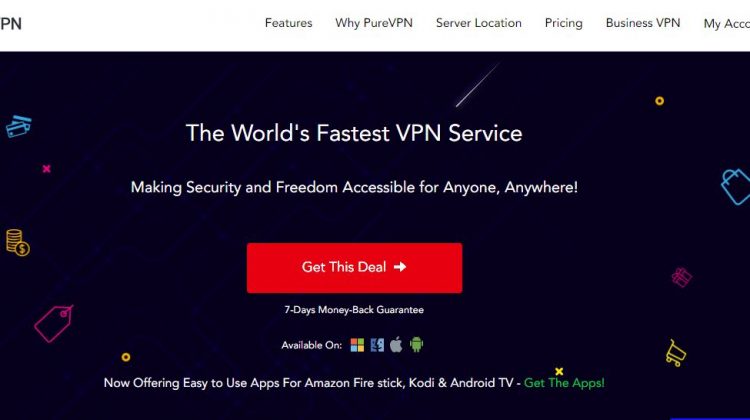Click the pink gift box icon
The width and height of the screenshot is (750, 420).
682,277
